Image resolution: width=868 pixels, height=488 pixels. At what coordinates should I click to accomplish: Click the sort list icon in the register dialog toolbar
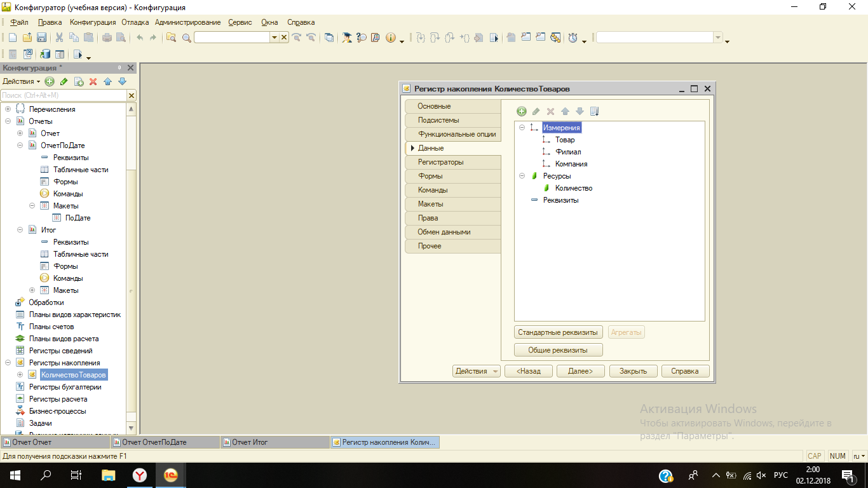(x=595, y=111)
